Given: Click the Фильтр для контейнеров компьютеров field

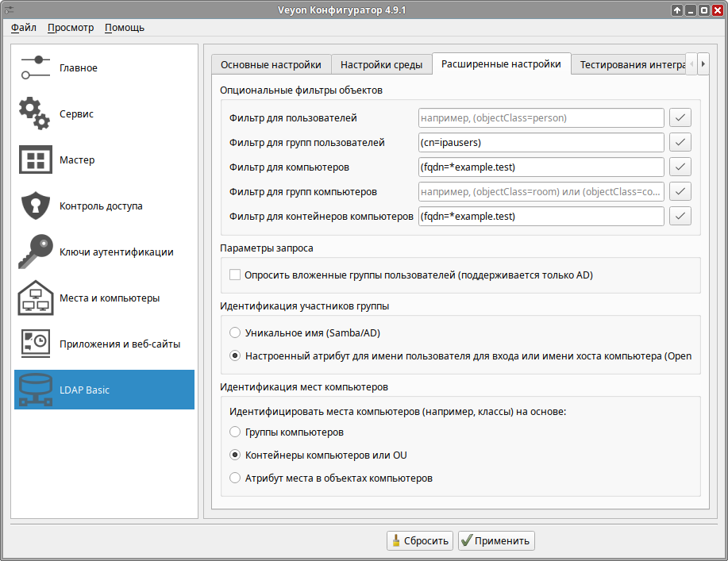Looking at the screenshot, I should click(x=541, y=217).
